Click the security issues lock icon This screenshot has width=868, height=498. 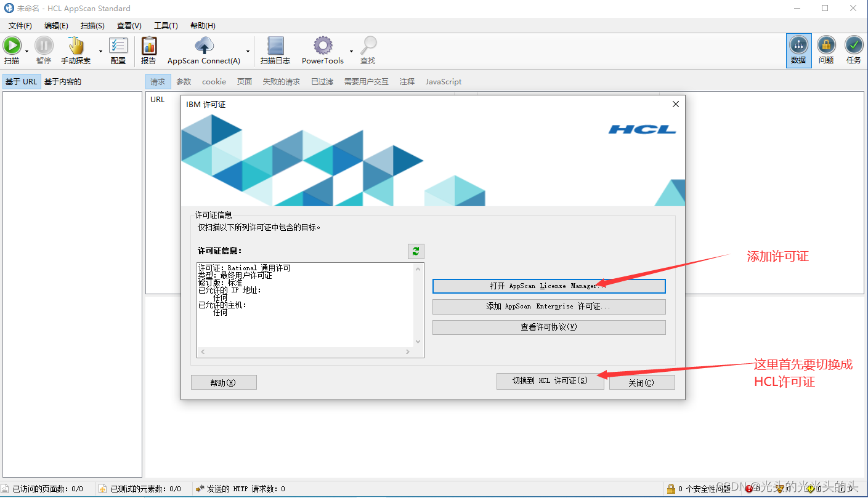pyautogui.click(x=671, y=489)
